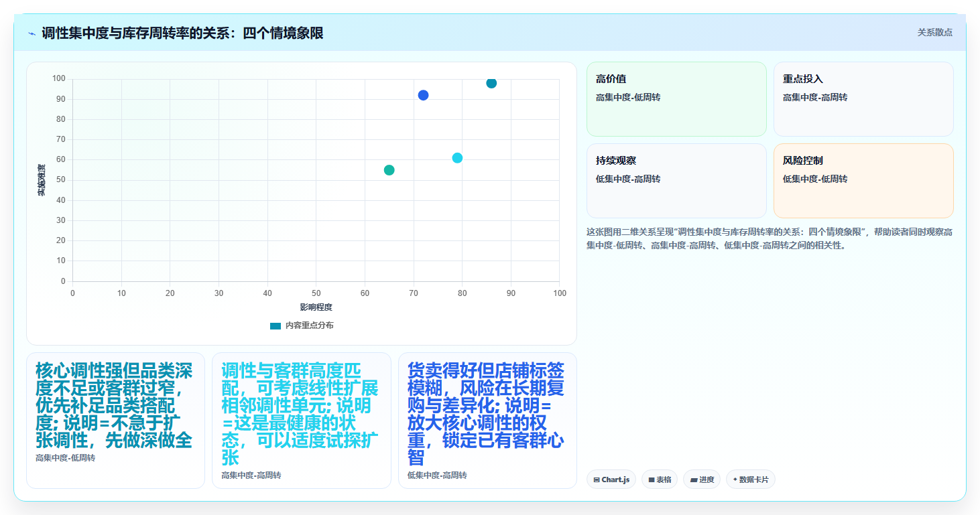Click the y-axis tick label 100
The width and height of the screenshot is (980, 515).
(x=59, y=79)
